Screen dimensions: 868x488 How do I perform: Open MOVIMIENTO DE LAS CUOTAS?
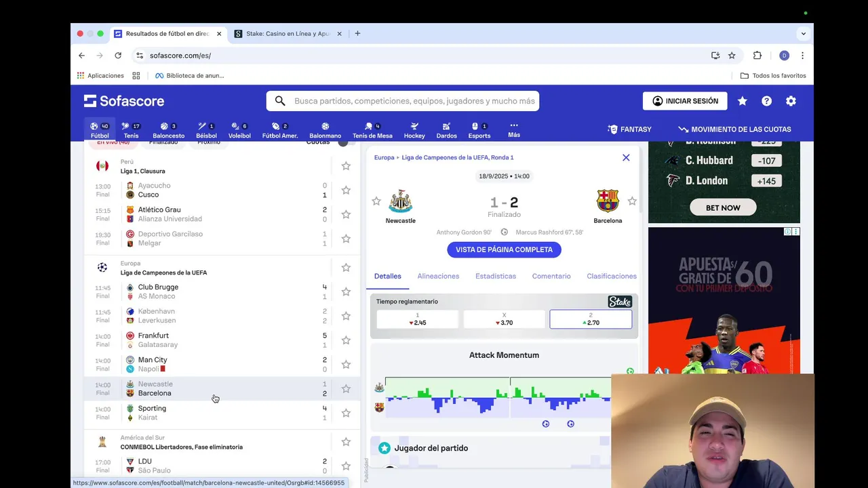point(734,129)
